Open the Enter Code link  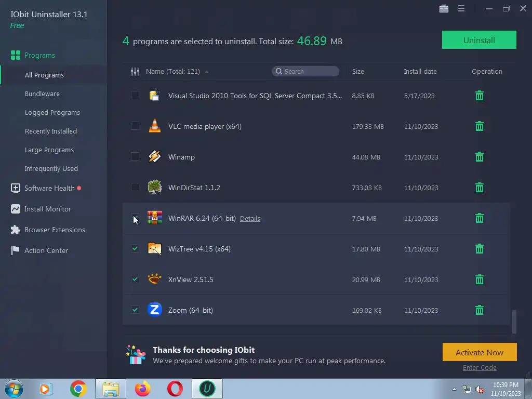[480, 368]
